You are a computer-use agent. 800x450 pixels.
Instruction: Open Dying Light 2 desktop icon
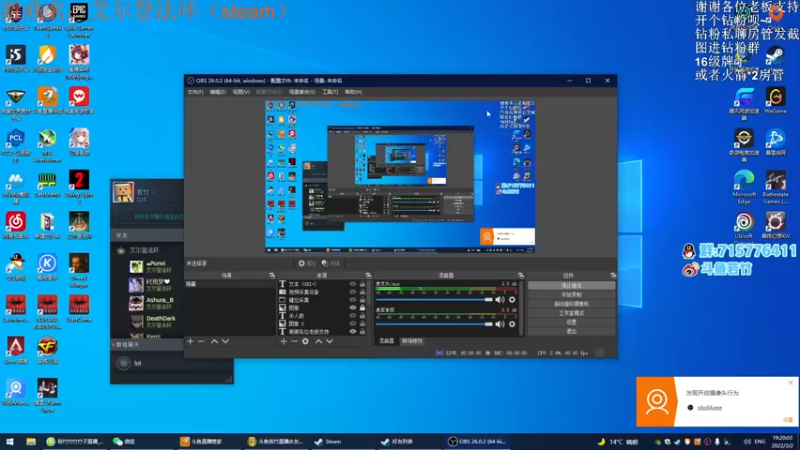(79, 187)
